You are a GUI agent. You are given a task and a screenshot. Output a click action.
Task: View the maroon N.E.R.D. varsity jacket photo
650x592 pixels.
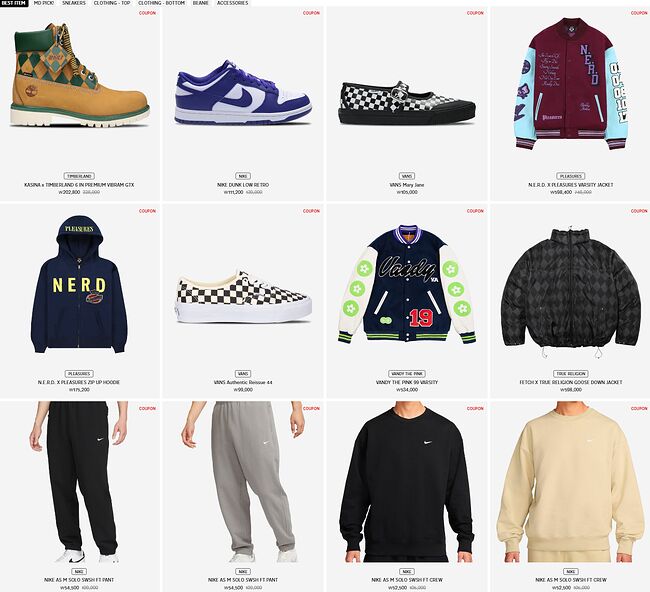tap(571, 84)
